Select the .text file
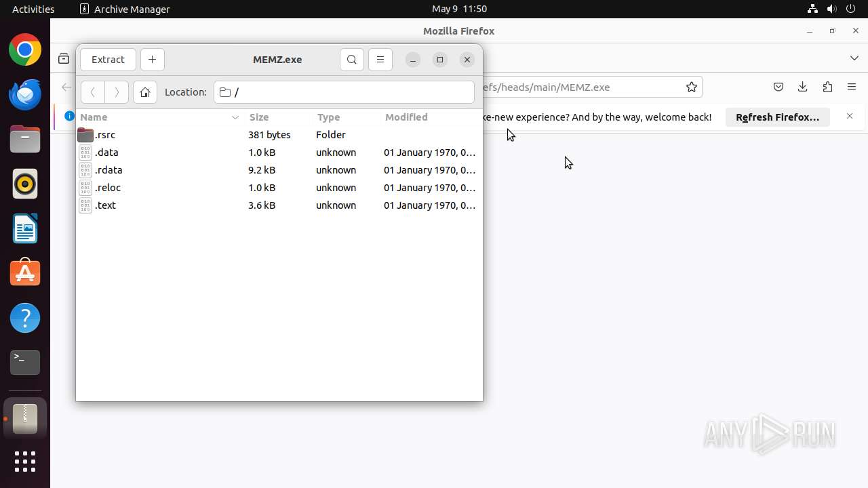Screen dimensions: 868x488 pos(279,205)
